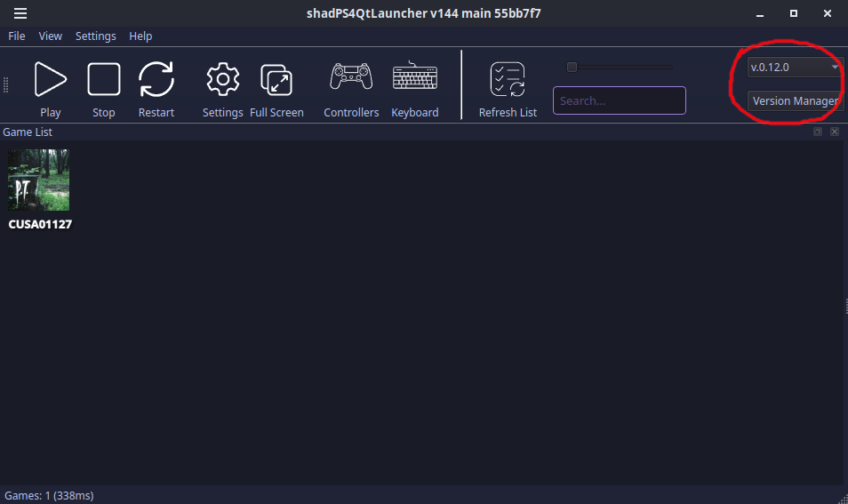Close the shadPS4QtLauncher window
Image resolution: width=848 pixels, height=504 pixels.
[828, 13]
